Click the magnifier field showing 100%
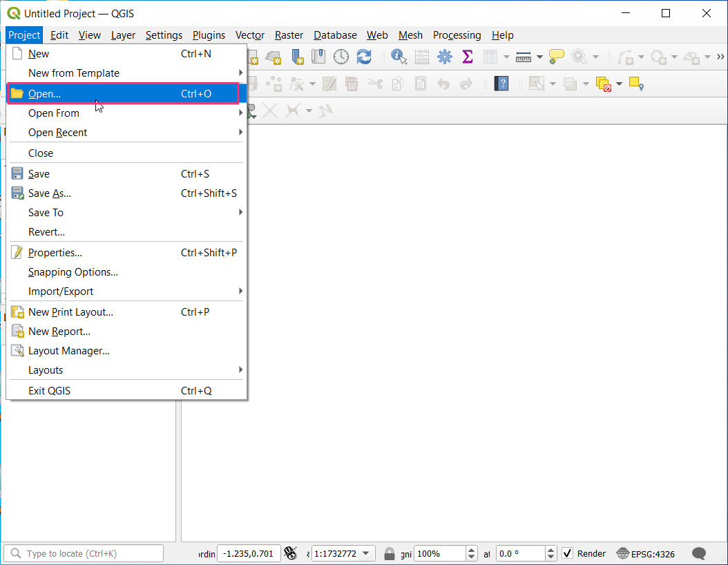This screenshot has height=565, width=728. [440, 553]
